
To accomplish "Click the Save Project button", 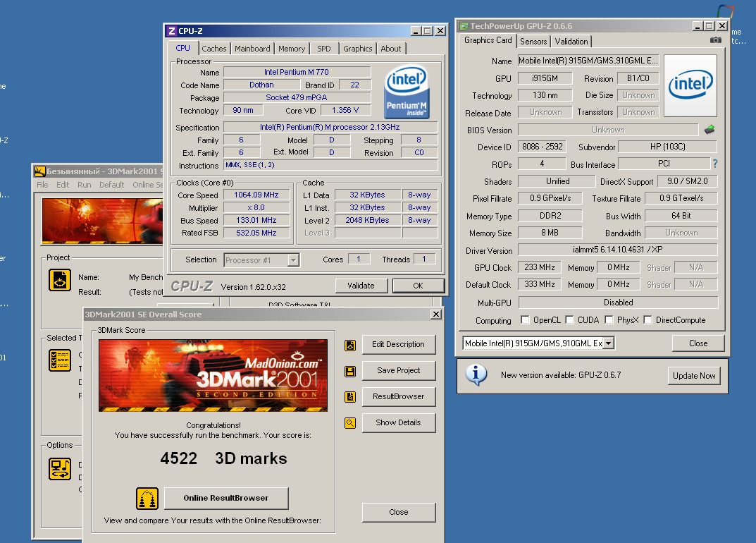I will coord(398,371).
